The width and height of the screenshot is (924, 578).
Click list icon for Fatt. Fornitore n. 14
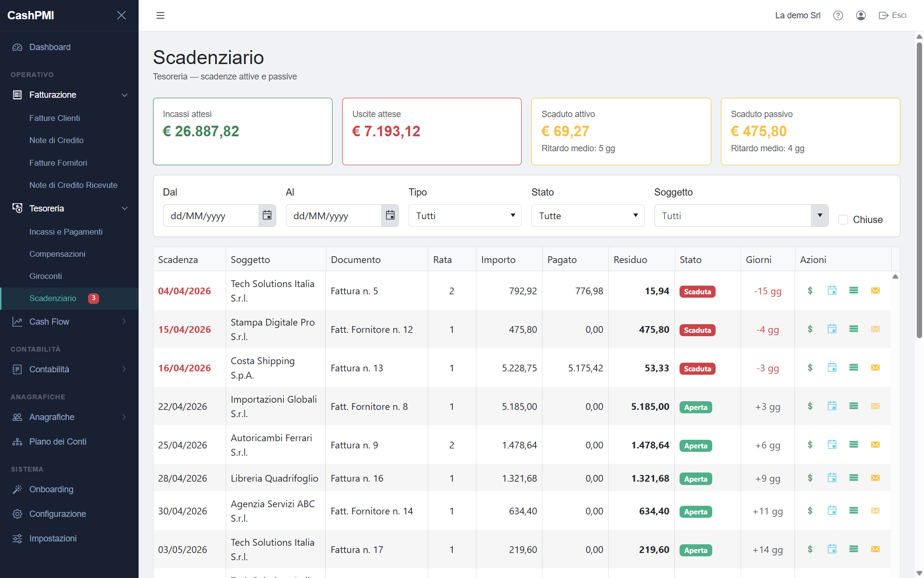(x=854, y=511)
